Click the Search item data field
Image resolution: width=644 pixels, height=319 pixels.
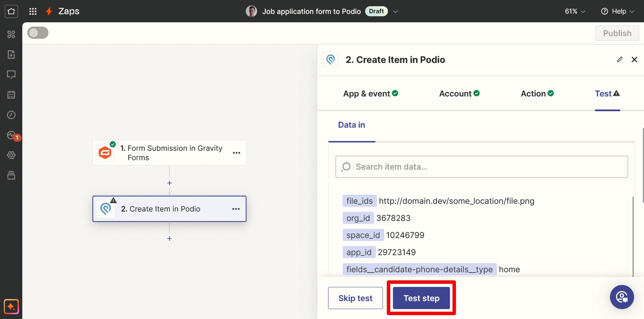(482, 167)
